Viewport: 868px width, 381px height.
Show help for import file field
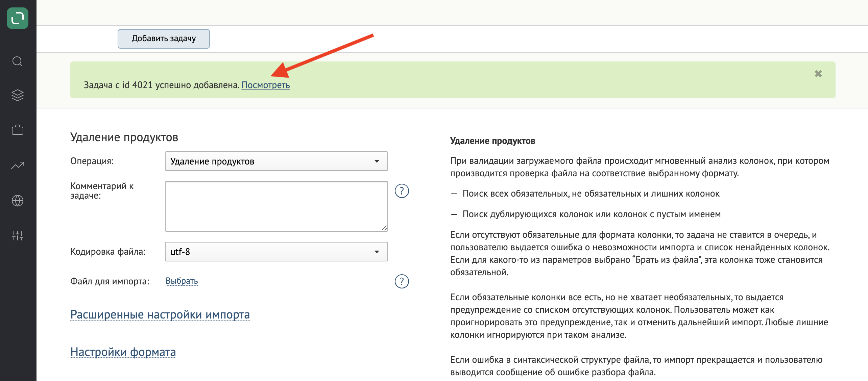pos(402,281)
